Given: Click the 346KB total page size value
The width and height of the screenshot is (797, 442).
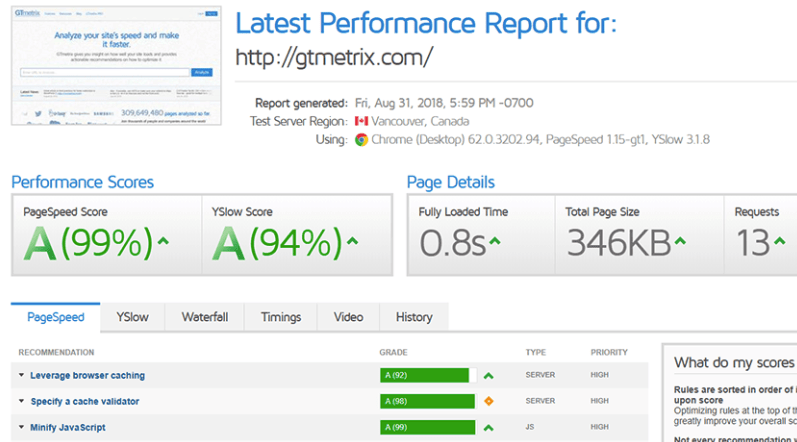Looking at the screenshot, I should [x=619, y=243].
